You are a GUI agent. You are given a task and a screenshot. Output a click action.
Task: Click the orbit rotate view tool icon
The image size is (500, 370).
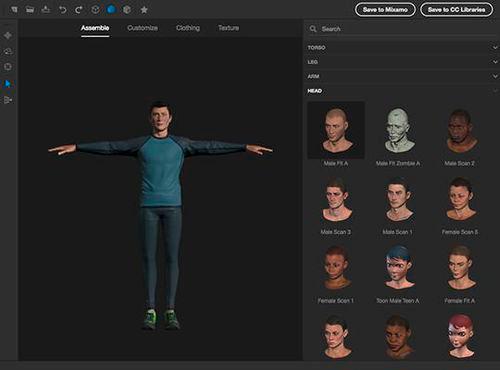(x=8, y=51)
